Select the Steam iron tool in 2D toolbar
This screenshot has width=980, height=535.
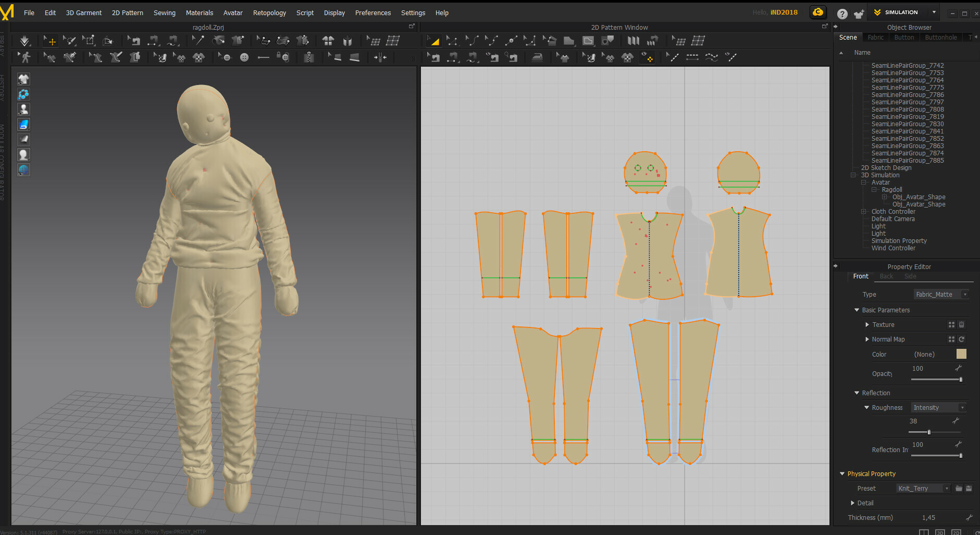(x=537, y=57)
